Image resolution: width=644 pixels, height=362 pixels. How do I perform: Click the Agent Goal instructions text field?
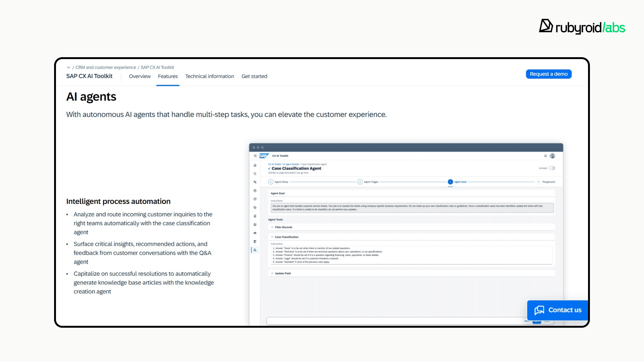tap(412, 208)
